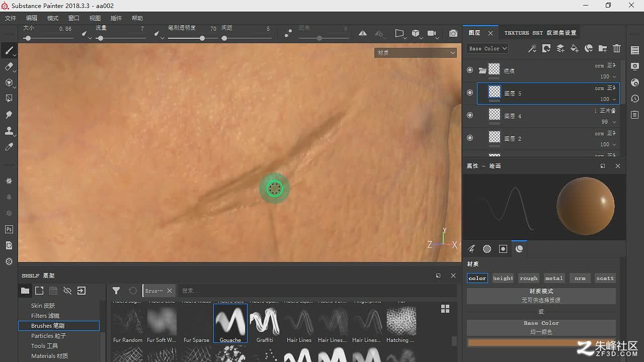
Task: Open the perspective view options icon
Action: [400, 33]
